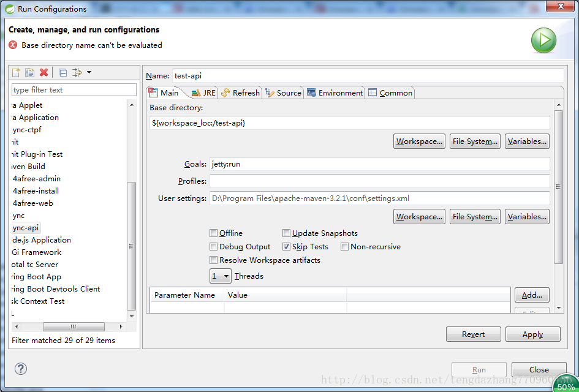Click Workspace button under User settings
The image size is (579, 392).
coord(419,217)
